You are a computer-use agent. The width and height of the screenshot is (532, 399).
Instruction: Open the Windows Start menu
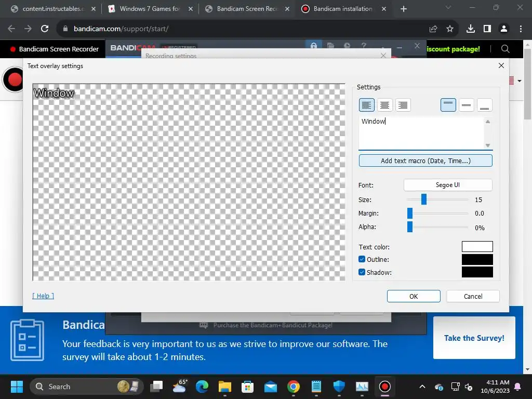17,387
